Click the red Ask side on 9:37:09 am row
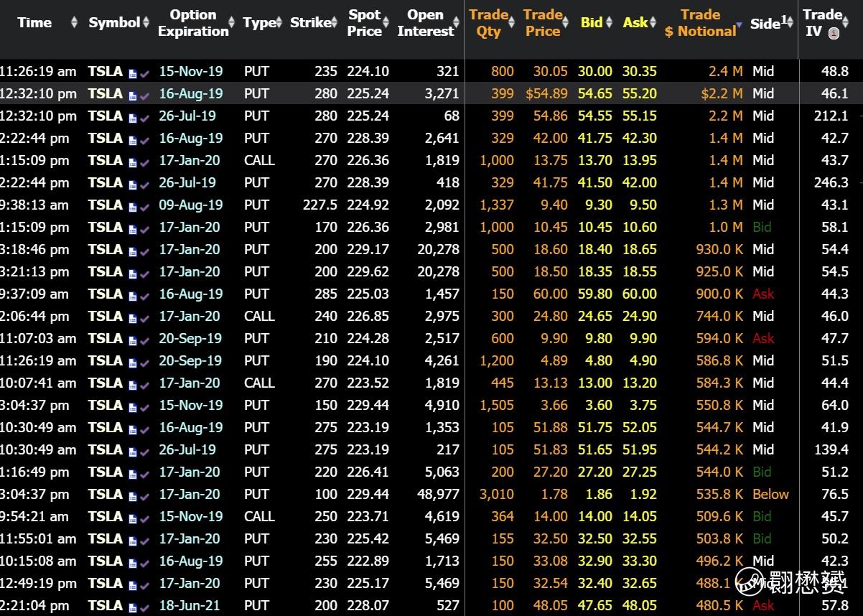This screenshot has width=863, height=616. click(x=763, y=294)
